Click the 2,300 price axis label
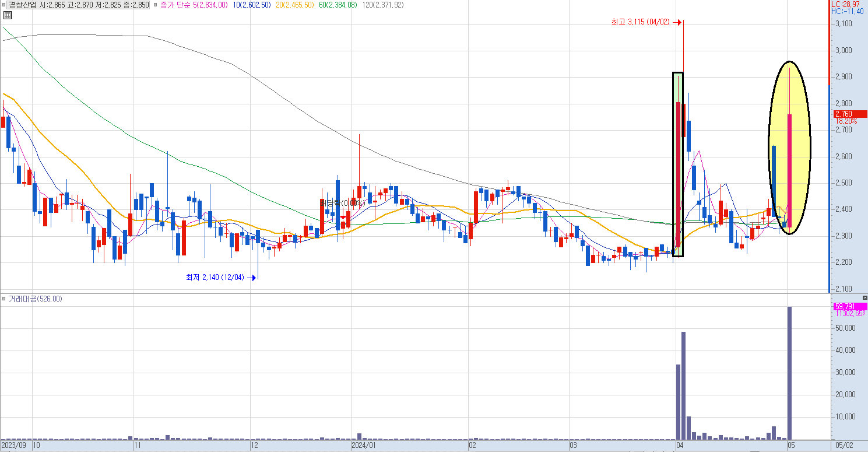Screen dimensions: 868x452 pos(844,236)
